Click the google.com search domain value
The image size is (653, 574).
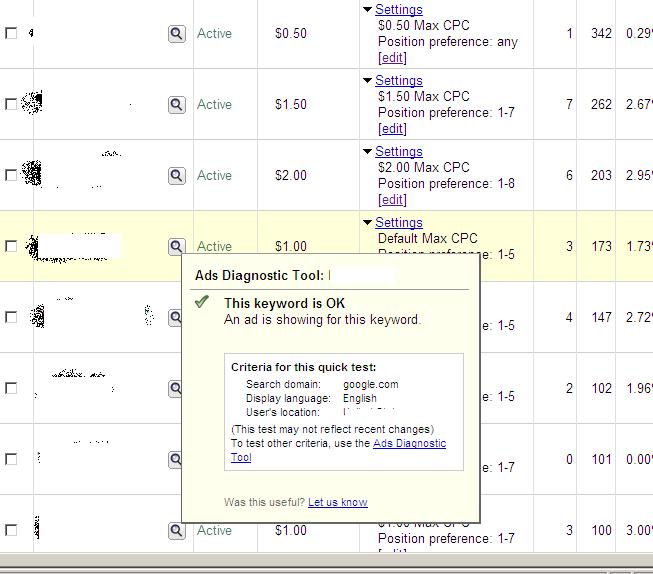pos(371,384)
